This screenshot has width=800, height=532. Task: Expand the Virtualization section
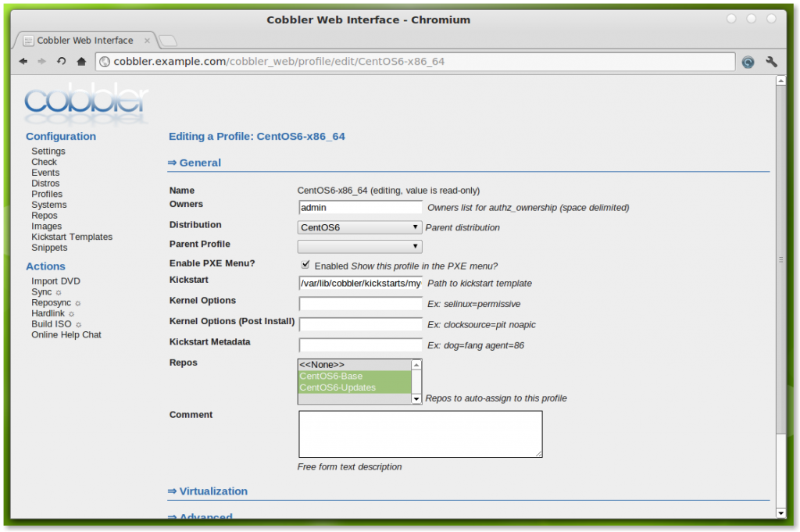[208, 491]
